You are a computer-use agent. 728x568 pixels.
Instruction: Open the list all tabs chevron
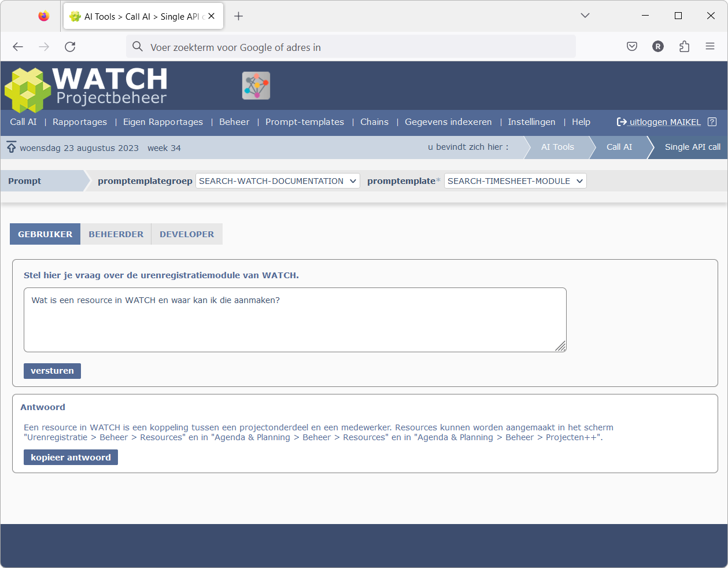585,16
